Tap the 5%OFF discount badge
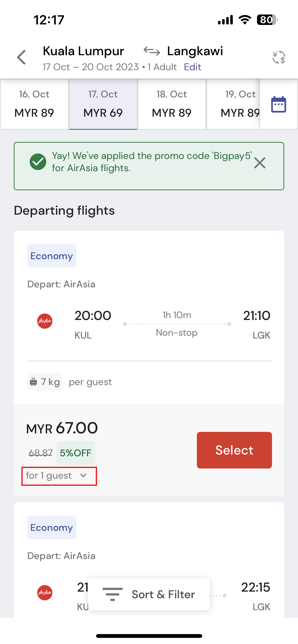Screen dimensions: 298x644 [x=76, y=453]
